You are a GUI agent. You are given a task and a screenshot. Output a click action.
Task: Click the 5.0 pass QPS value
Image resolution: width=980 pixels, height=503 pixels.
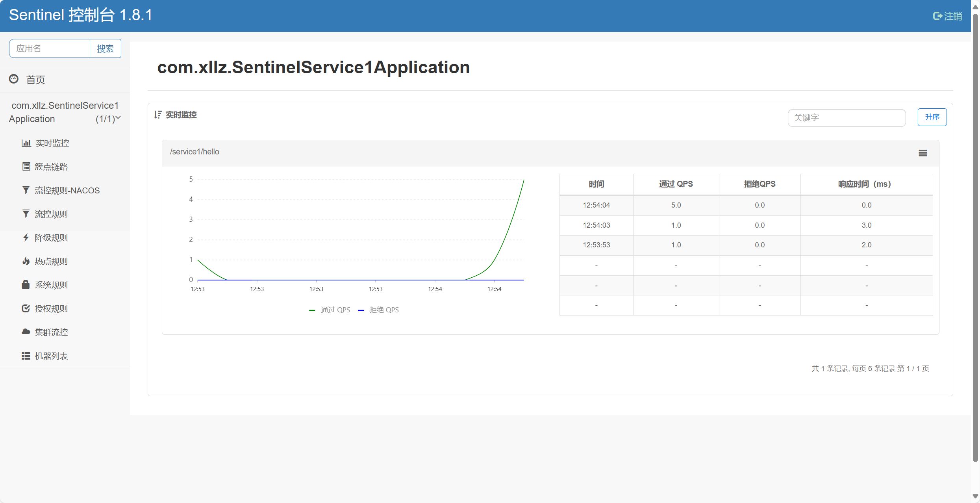click(676, 205)
